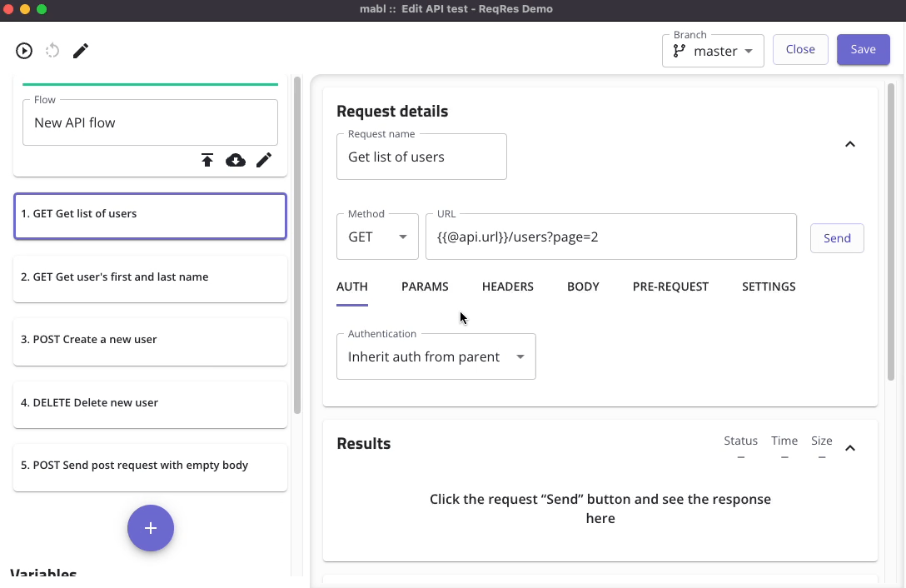Click the Request name input field
The height and width of the screenshot is (588, 906).
422,157
